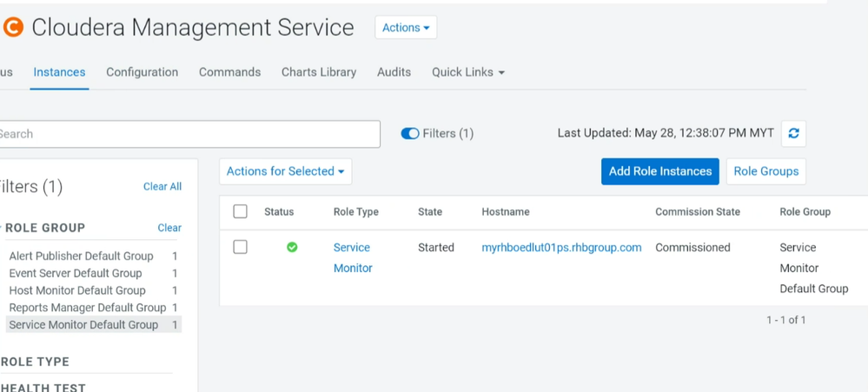Sort by the State column header
The image size is (868, 392).
pos(430,211)
